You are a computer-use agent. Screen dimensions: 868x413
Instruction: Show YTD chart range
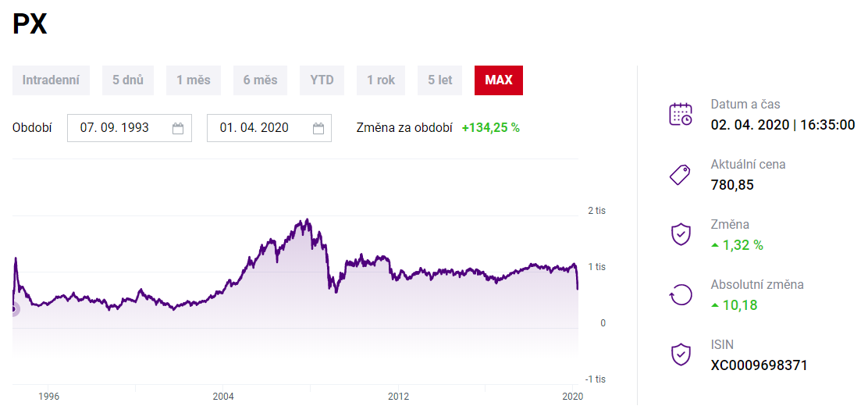pyautogui.click(x=322, y=80)
